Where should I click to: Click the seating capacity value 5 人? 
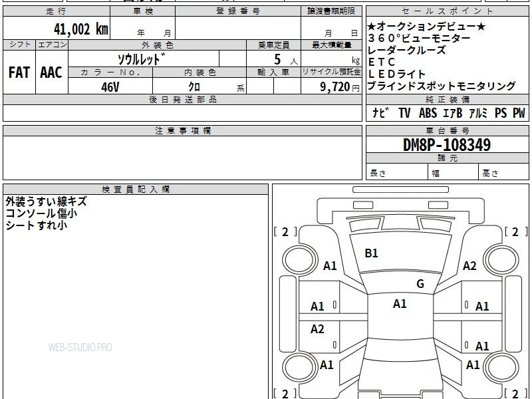click(286, 60)
